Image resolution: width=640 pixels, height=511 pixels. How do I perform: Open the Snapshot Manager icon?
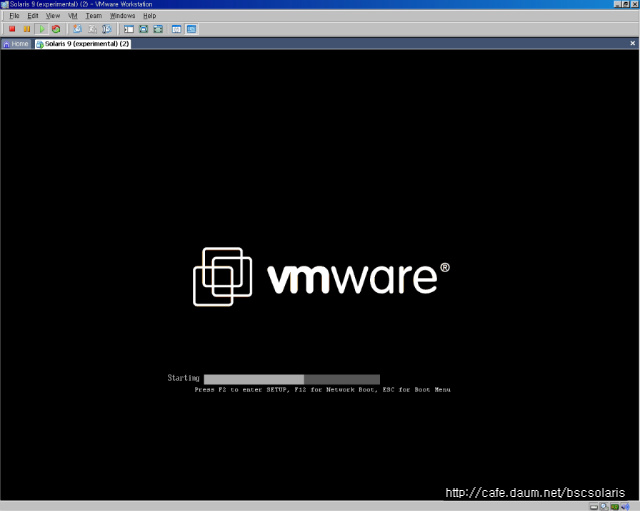[107, 29]
